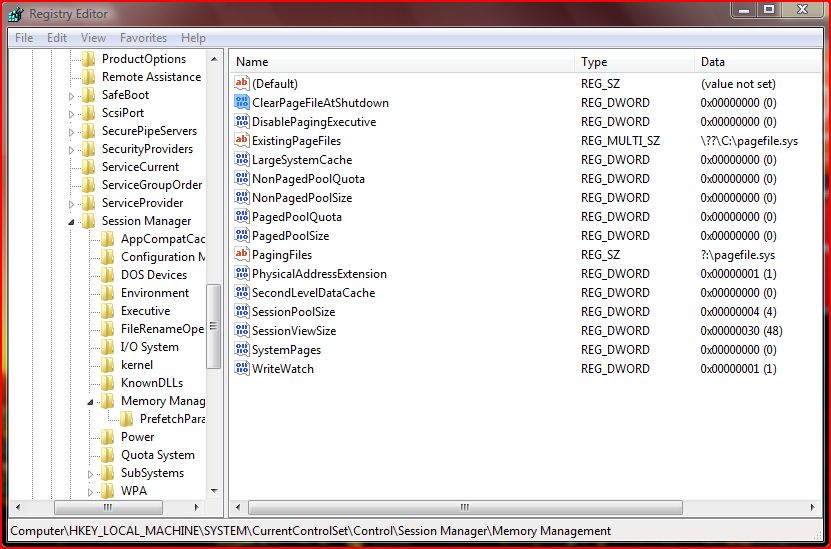Click the values pane horizontal scrollbar
This screenshot has width=831, height=549.
tap(465, 508)
